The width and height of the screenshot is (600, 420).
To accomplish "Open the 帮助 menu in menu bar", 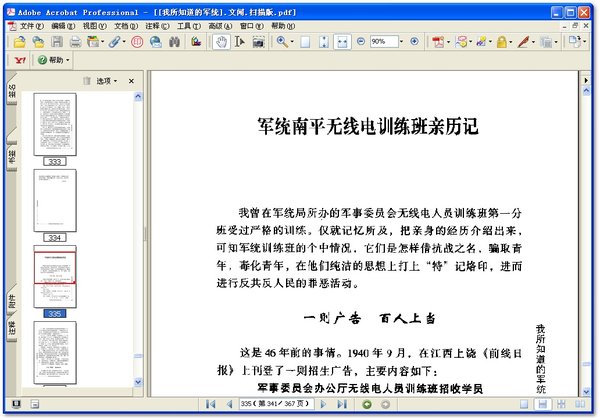I will [x=283, y=26].
